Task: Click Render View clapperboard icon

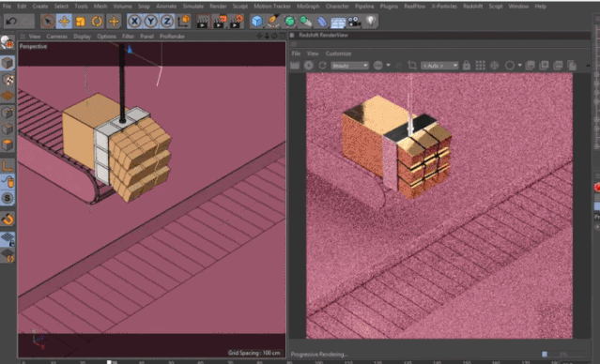Action: [x=203, y=21]
